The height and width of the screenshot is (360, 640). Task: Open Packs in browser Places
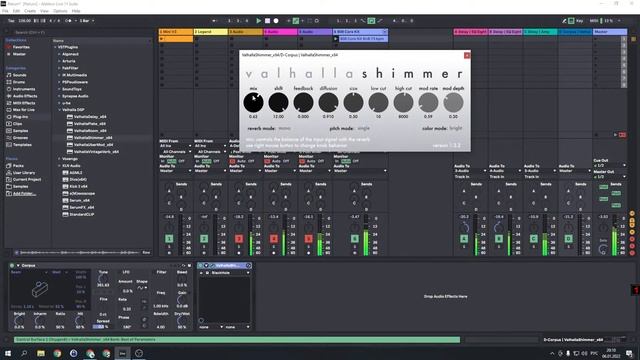click(18, 166)
